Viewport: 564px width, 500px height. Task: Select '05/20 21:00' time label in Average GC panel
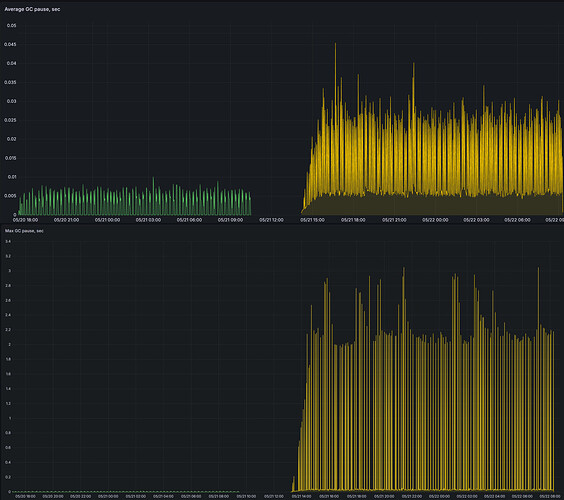tap(66, 220)
